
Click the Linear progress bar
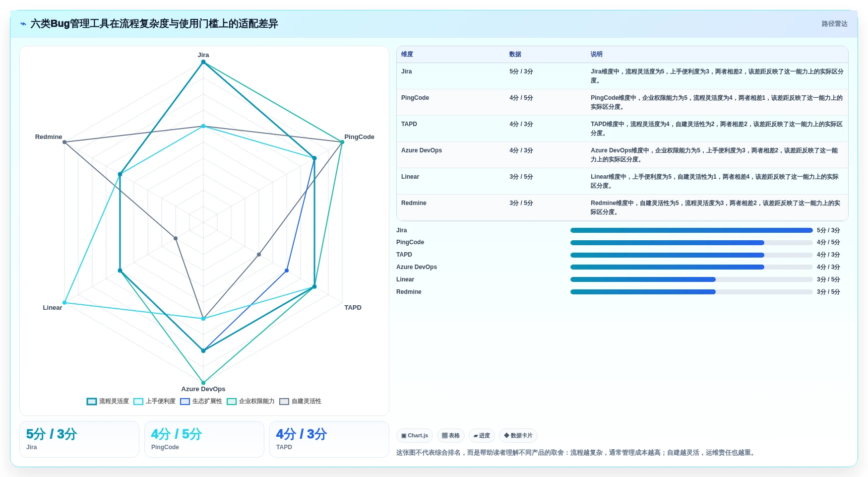click(x=691, y=279)
